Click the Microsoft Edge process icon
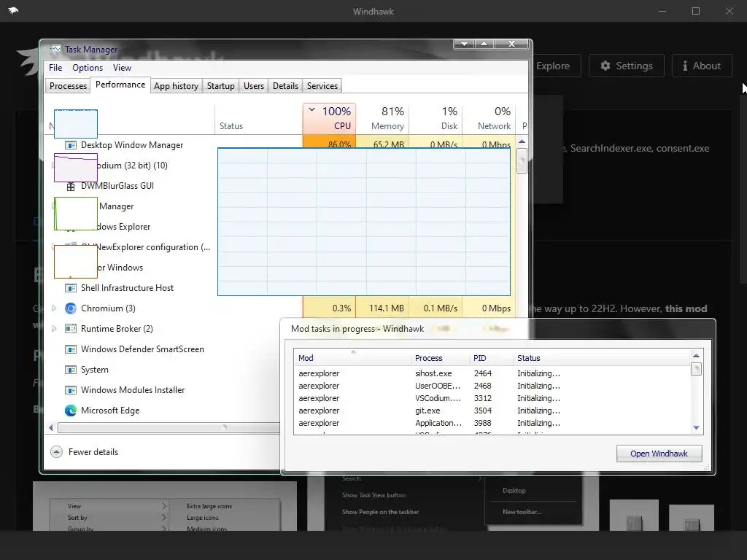Screen dimensions: 747x560 pos(71,411)
